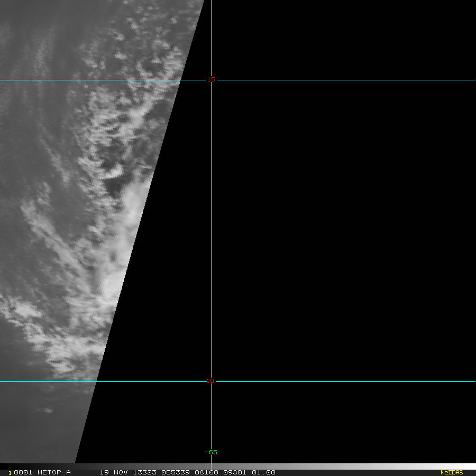
Task: Select the 01.00 resolution value
Action: coord(263,472)
